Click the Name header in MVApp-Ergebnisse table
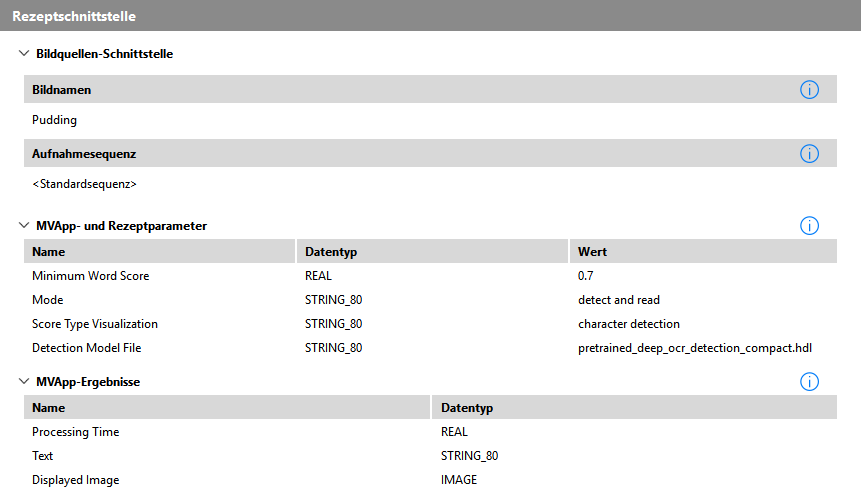The height and width of the screenshot is (504, 861). pyautogui.click(x=48, y=408)
